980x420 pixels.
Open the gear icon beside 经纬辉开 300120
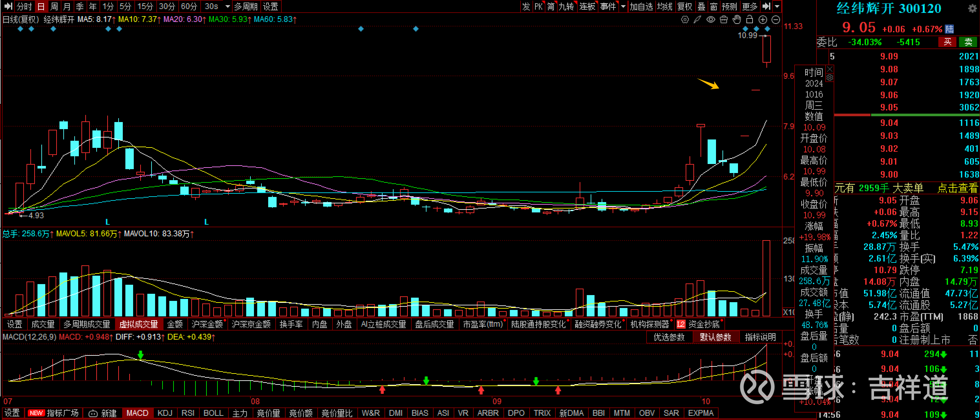click(x=972, y=8)
